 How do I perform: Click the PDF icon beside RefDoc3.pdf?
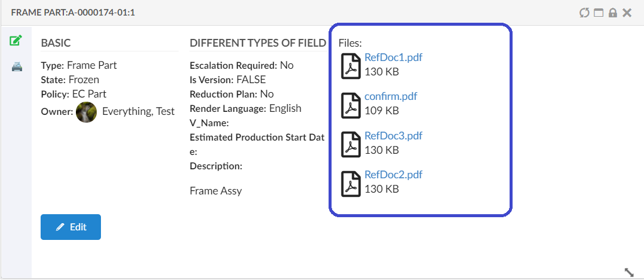click(x=351, y=144)
